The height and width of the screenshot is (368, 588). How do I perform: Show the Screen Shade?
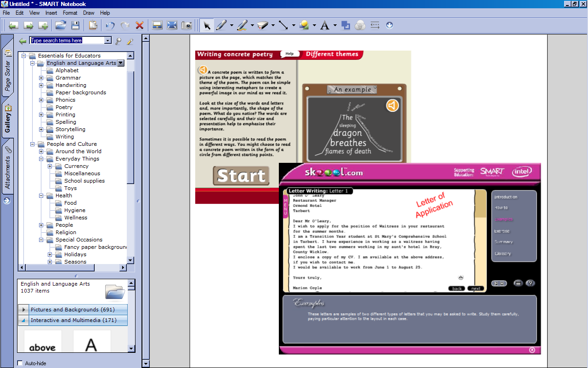click(157, 25)
